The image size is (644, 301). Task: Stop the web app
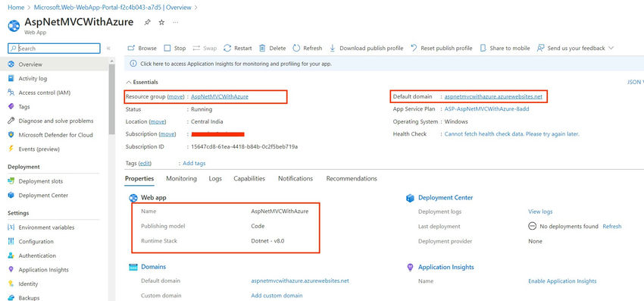pos(175,48)
